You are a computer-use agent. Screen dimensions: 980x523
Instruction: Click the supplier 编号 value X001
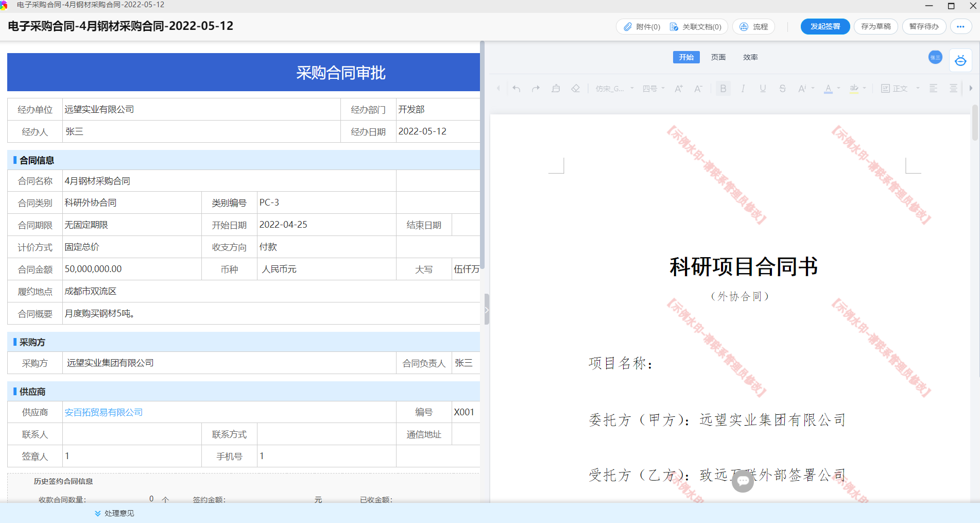click(x=464, y=412)
